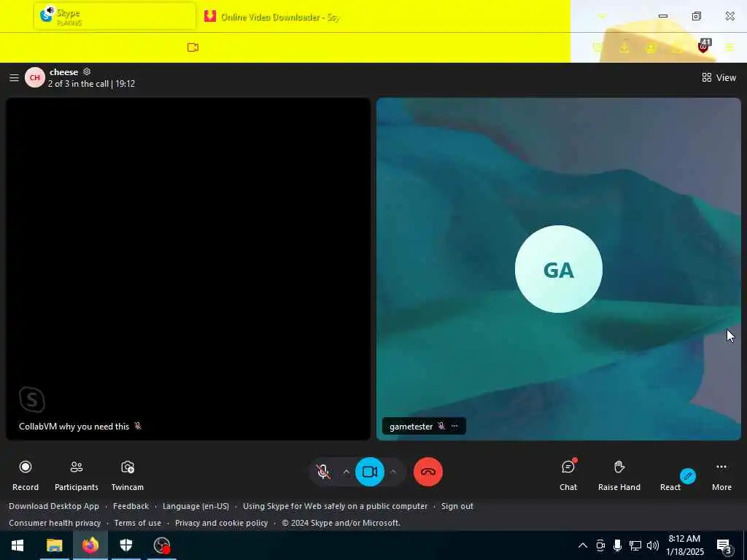Screen dimensions: 747x560
Task: Click the CH group avatar
Action: click(x=35, y=77)
